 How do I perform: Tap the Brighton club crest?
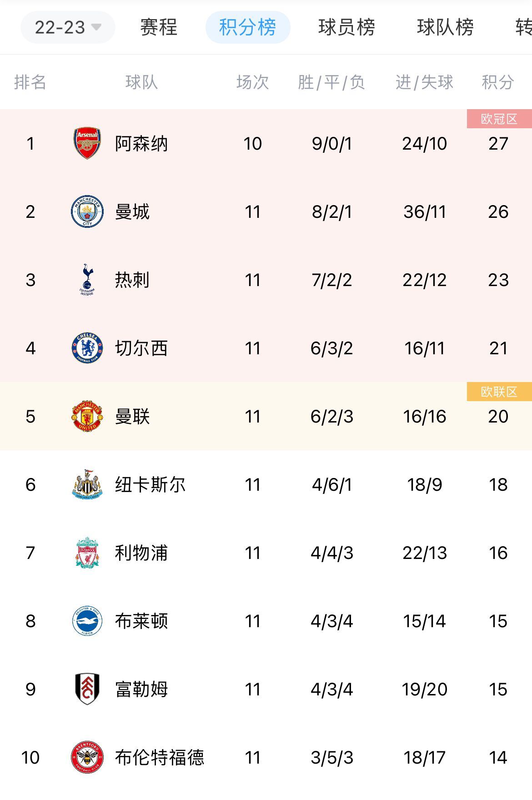point(87,621)
